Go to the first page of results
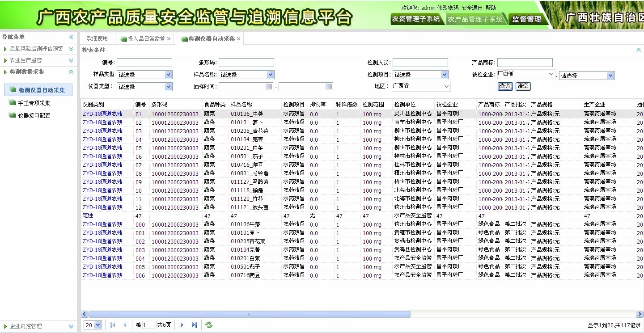Viewport: 644px width, 333px height. [113, 325]
